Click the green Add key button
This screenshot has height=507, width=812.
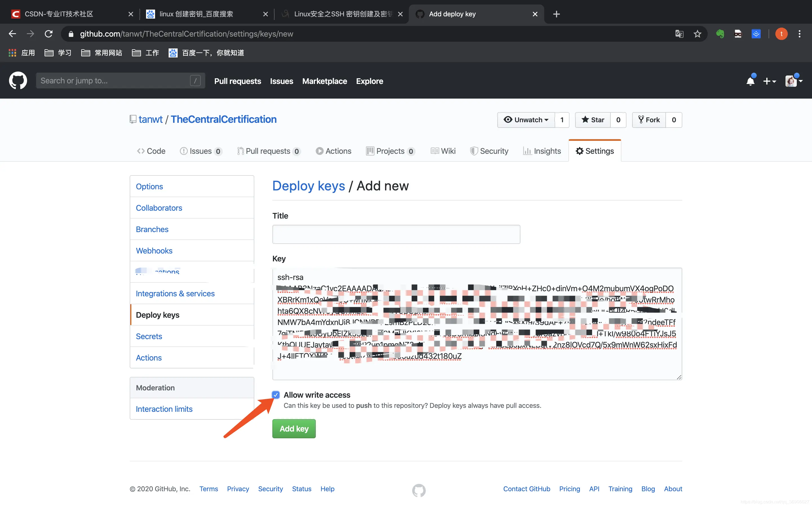point(294,428)
